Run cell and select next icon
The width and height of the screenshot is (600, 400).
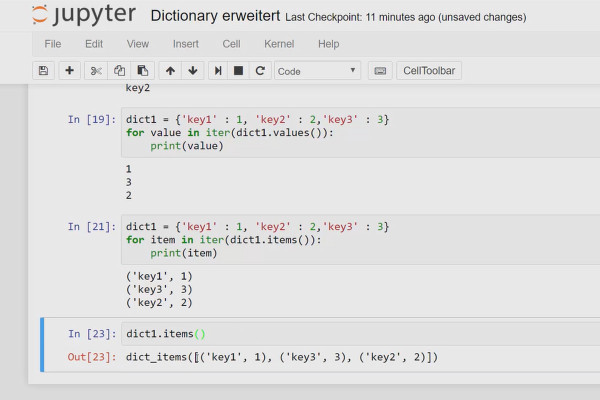218,71
